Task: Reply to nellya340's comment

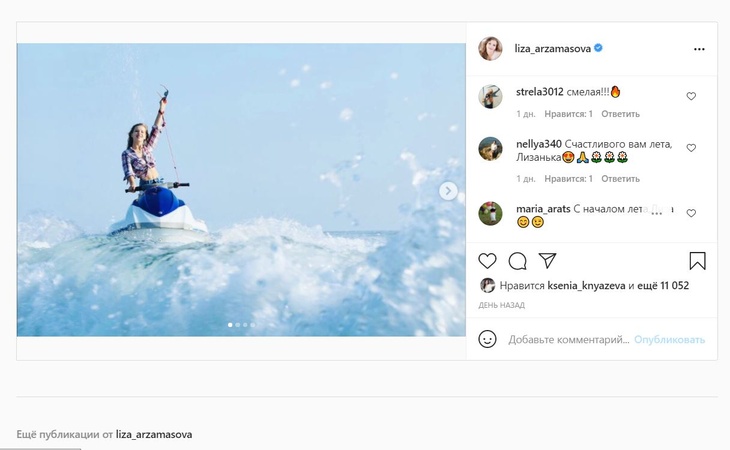Action: 620,179
